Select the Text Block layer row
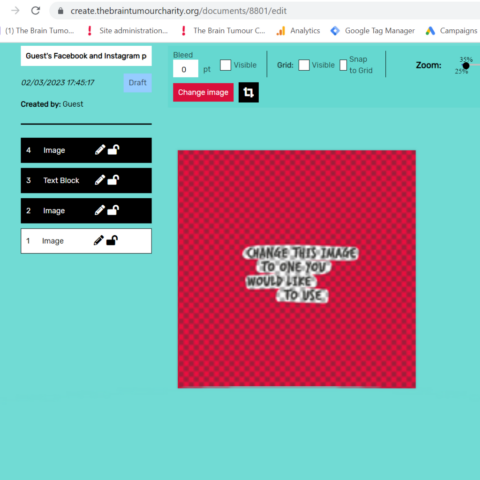 (x=86, y=180)
